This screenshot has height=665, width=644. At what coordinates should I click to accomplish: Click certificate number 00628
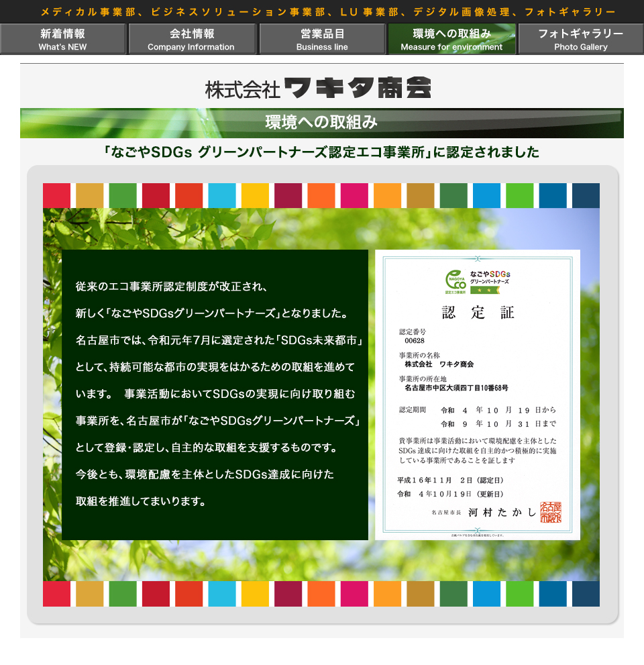pos(414,341)
